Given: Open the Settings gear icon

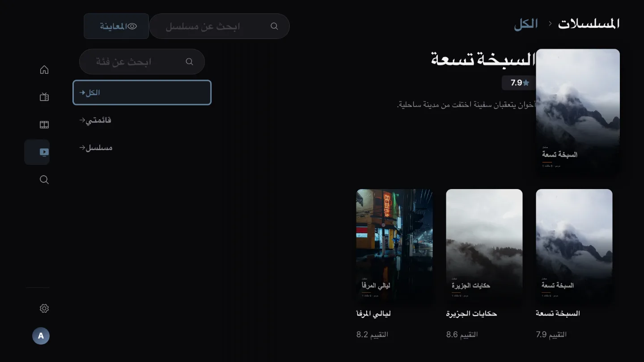Looking at the screenshot, I should point(44,308).
